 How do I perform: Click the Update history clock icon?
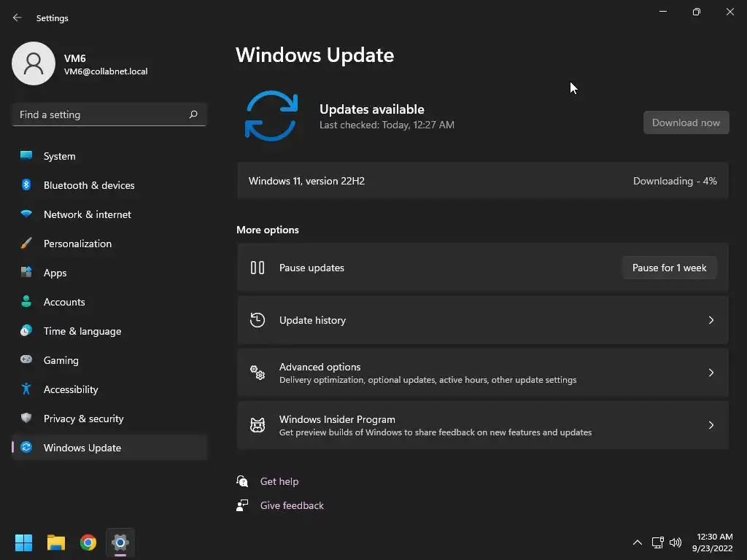(x=258, y=320)
